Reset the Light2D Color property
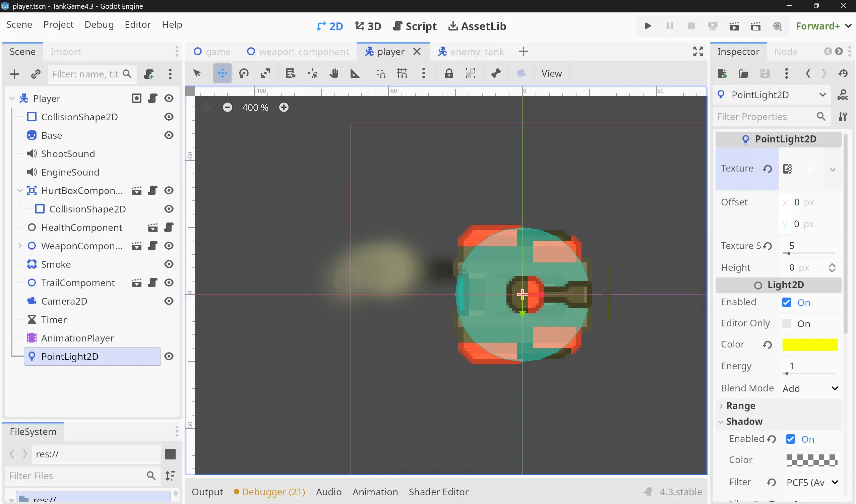The width and height of the screenshot is (856, 504). pyautogui.click(x=767, y=345)
